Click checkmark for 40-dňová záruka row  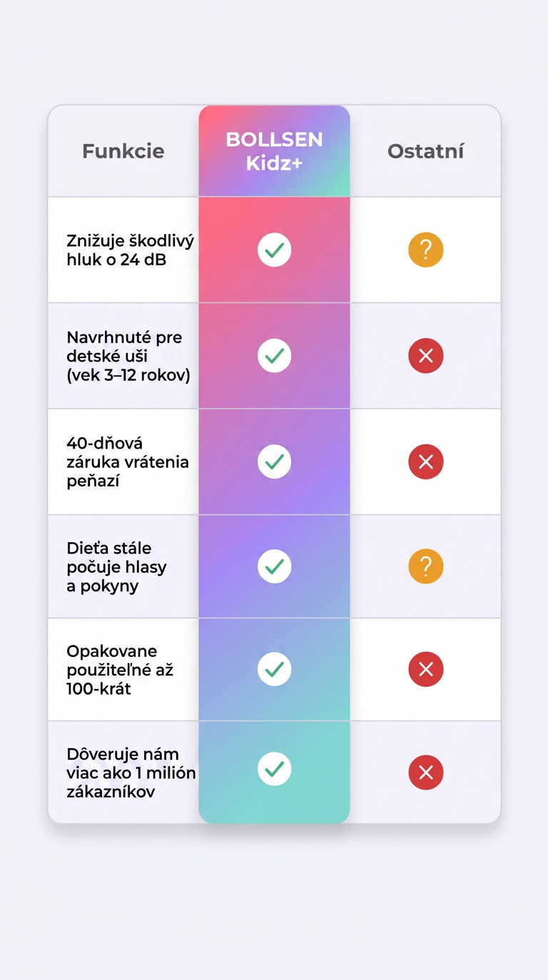point(274,461)
